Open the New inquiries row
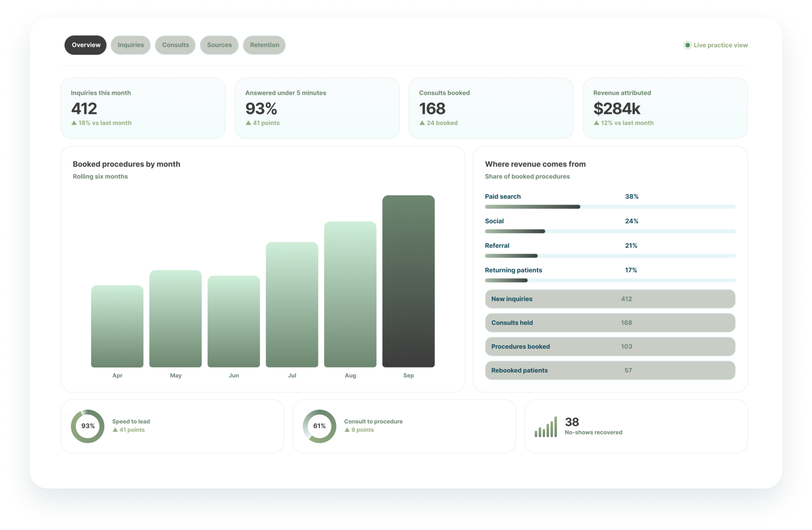 point(610,299)
